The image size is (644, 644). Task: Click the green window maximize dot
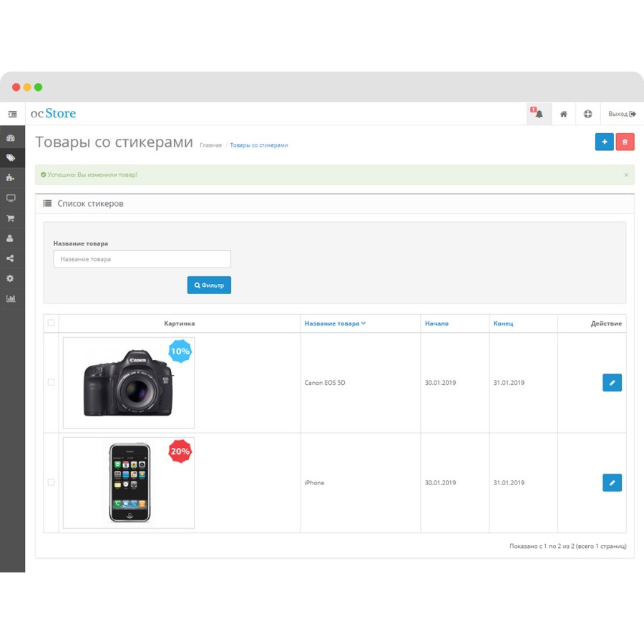[x=38, y=87]
